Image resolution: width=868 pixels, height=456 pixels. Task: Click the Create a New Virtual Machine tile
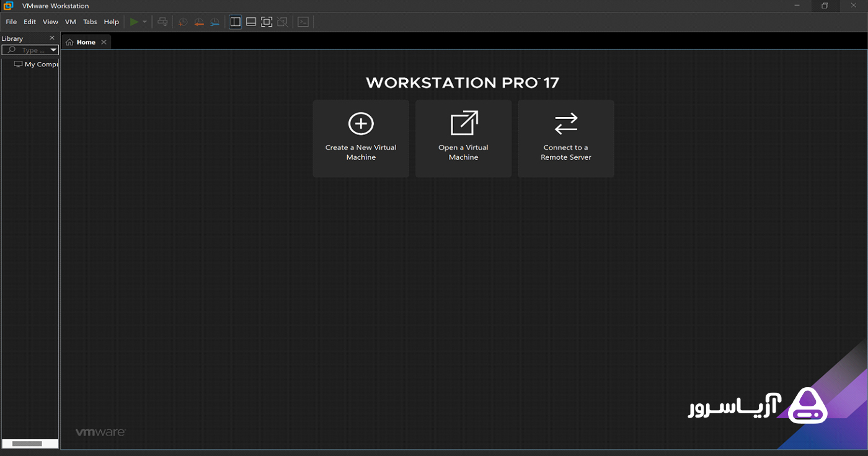click(x=361, y=139)
